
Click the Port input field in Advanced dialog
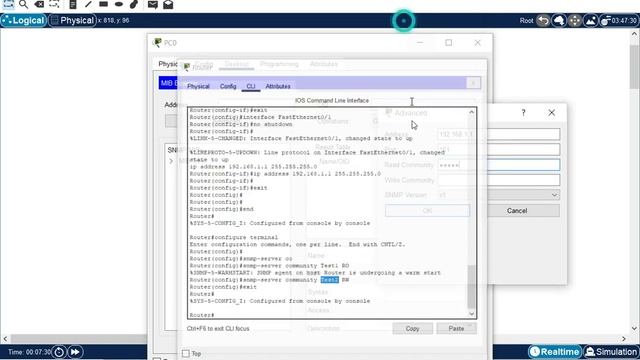pyautogui.click(x=498, y=149)
